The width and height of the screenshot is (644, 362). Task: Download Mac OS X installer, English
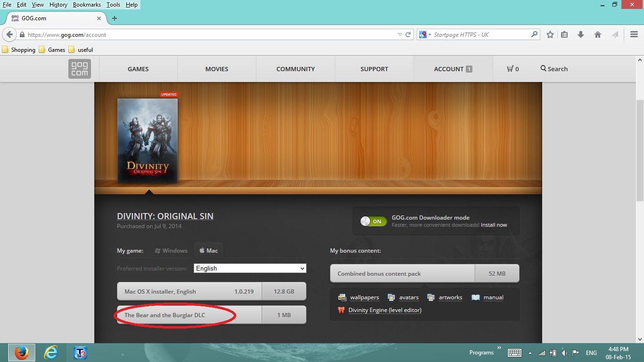pos(212,291)
